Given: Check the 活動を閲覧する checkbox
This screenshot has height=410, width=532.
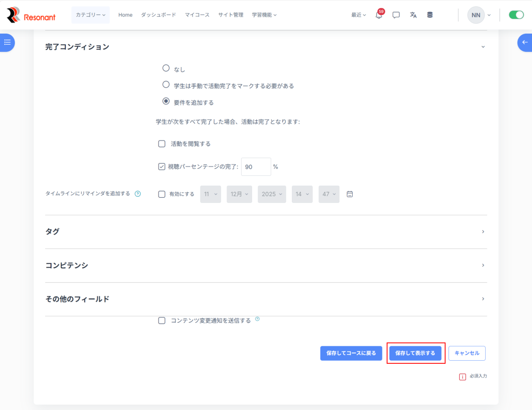Looking at the screenshot, I should coord(162,144).
